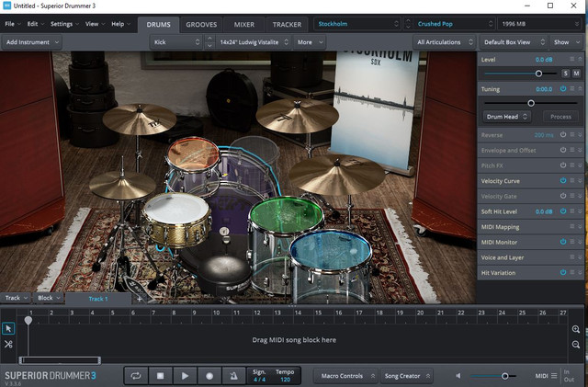The width and height of the screenshot is (588, 387).
Task: Open the Block menu button
Action: (49, 298)
